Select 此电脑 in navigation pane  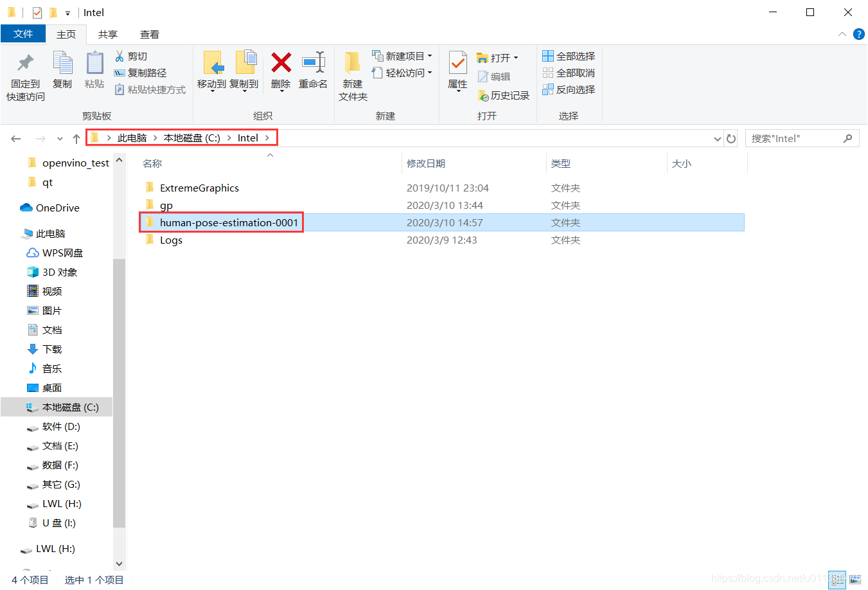tap(50, 234)
